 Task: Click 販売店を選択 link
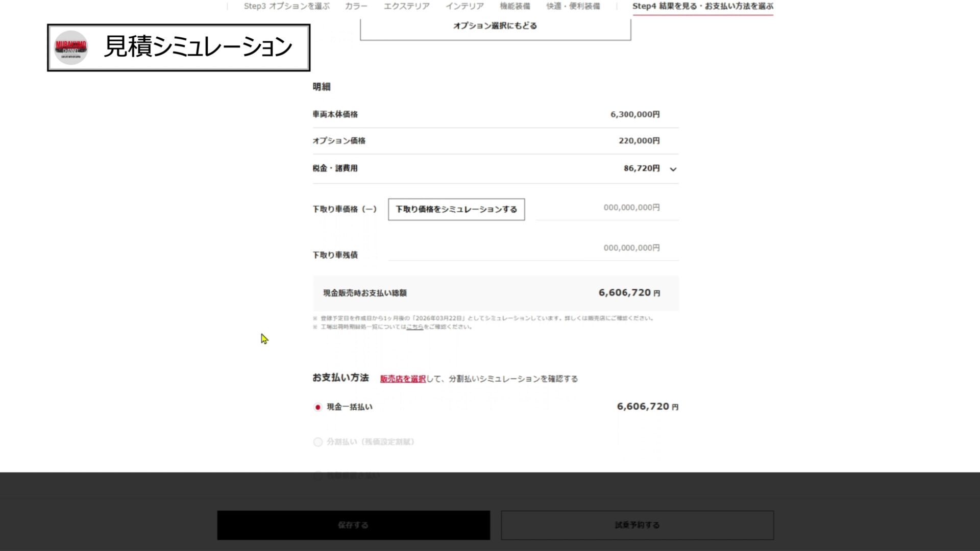[x=402, y=379]
